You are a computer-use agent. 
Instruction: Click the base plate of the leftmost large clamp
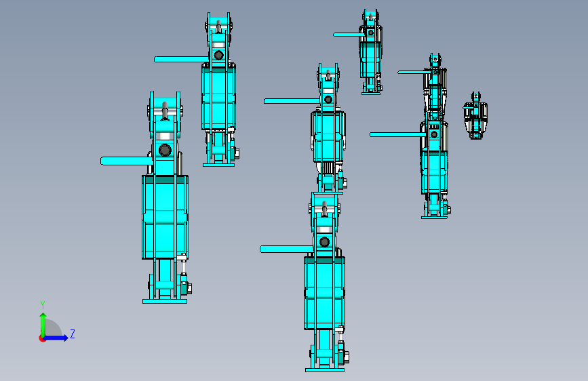[165, 301]
